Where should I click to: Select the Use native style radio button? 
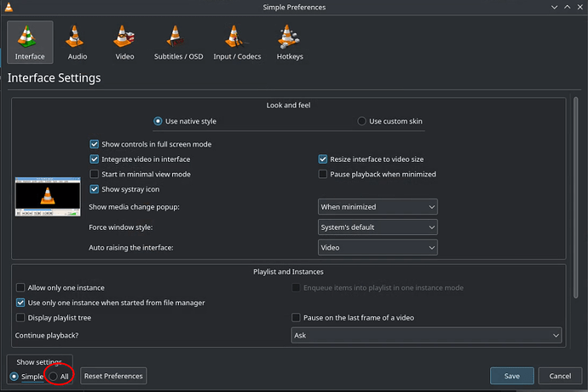point(158,121)
